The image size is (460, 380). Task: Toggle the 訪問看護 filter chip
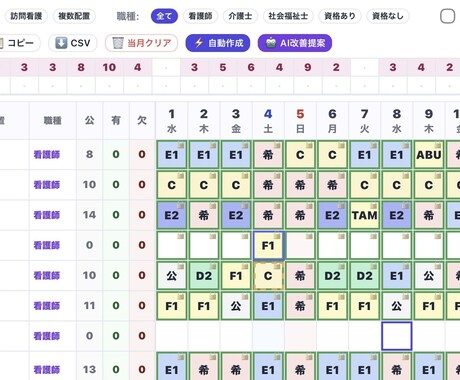tap(26, 16)
